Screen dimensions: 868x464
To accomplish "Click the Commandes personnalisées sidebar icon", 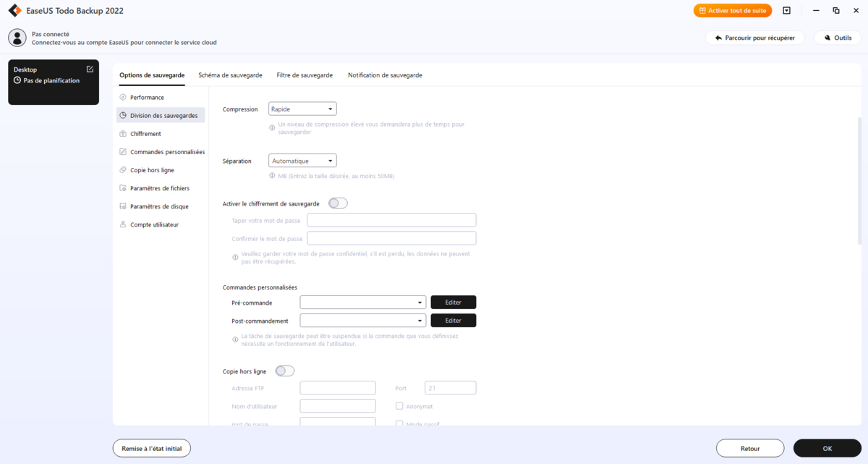I will coord(123,152).
